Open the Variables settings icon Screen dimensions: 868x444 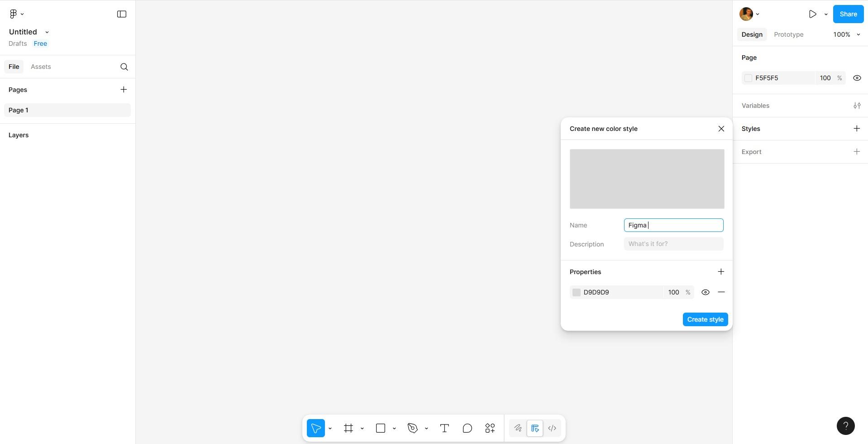coord(857,106)
